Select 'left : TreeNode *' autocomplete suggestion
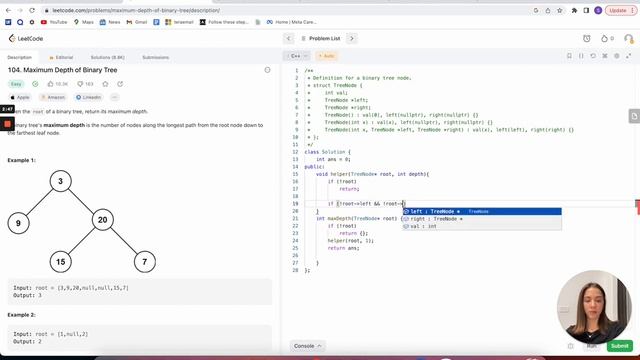The height and width of the screenshot is (360, 640). pos(482,211)
